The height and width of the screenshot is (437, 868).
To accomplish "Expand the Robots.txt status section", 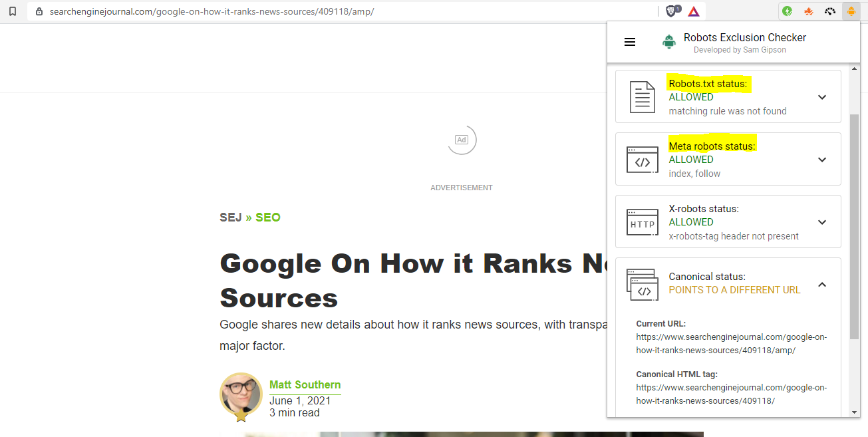I will point(822,97).
